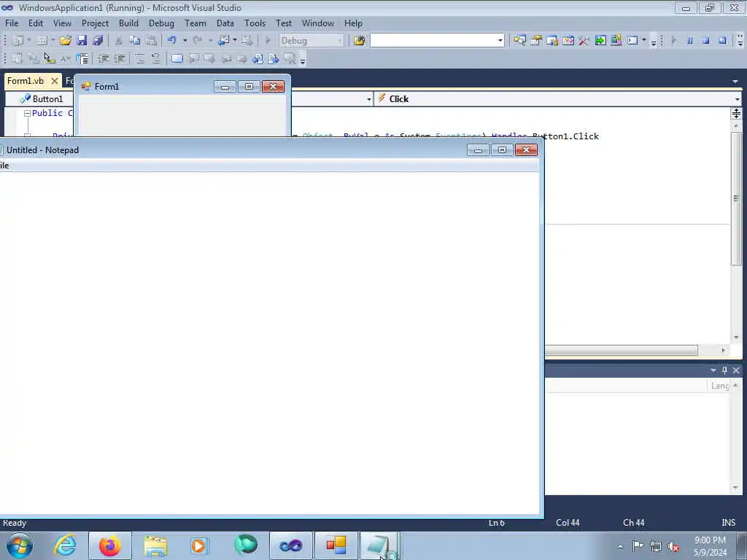Click the Paste icon

151,41
